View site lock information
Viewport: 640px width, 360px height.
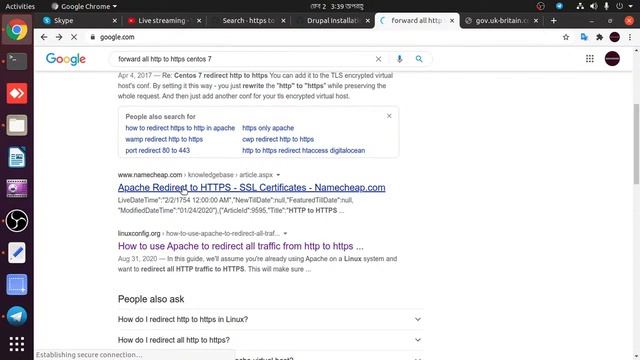click(93, 37)
